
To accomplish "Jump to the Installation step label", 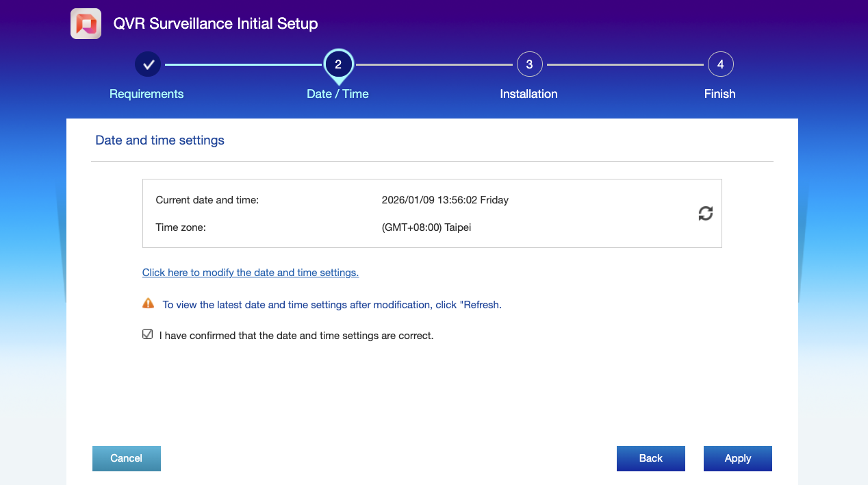I will 528,94.
